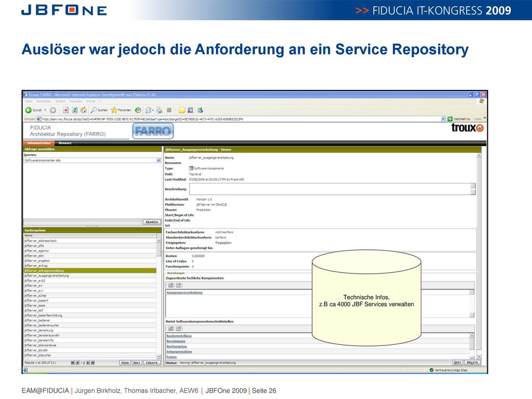This screenshot has height=399, width=532.
Task: Go to previous results page icon
Action: pyautogui.click(x=77, y=363)
